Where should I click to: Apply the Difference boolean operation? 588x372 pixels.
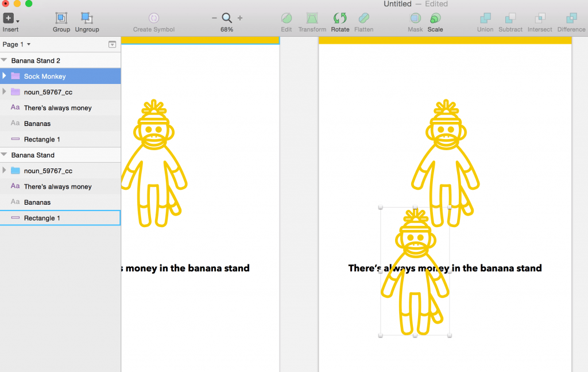tap(571, 18)
